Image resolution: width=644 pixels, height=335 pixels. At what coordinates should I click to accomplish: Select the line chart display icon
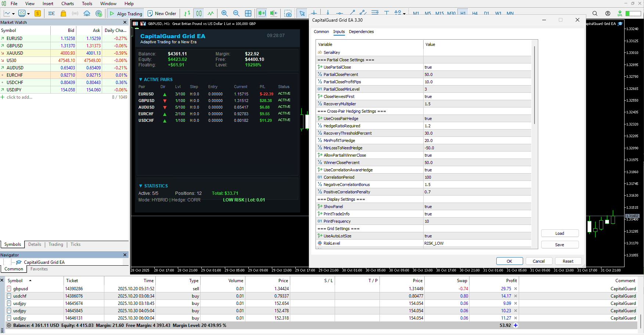click(211, 13)
